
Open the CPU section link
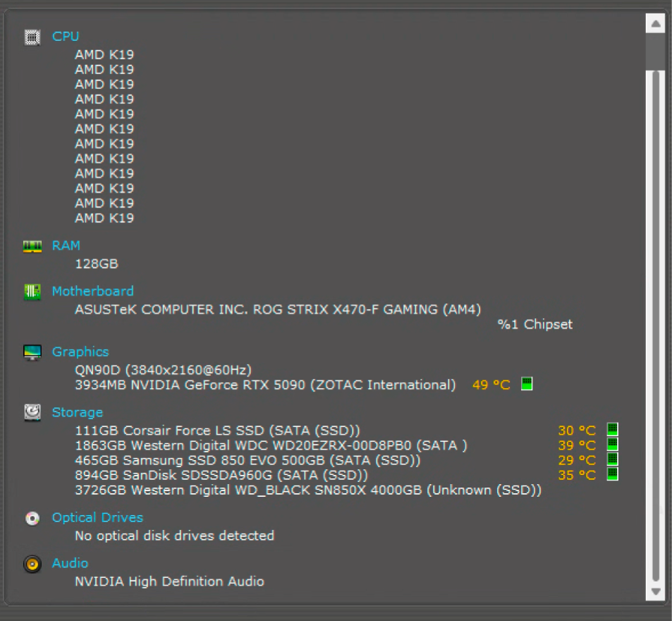[66, 37]
